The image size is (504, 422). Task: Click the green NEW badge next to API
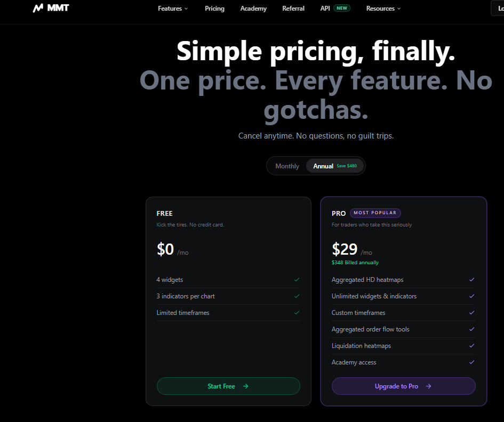pos(342,8)
